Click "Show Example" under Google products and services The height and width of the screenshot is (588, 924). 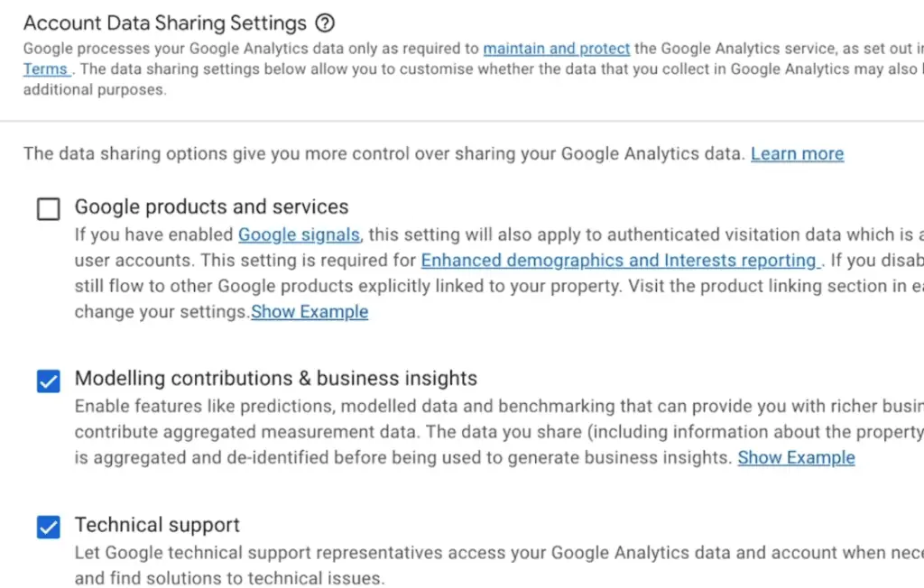click(310, 311)
